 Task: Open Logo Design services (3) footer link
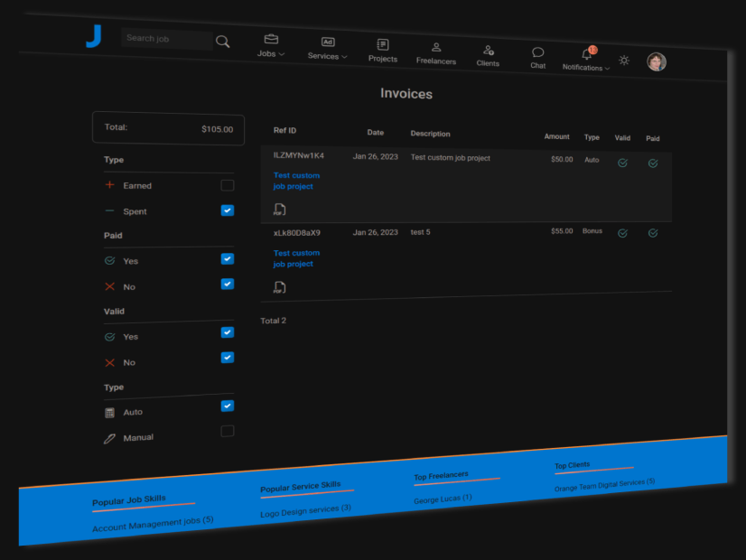(306, 510)
